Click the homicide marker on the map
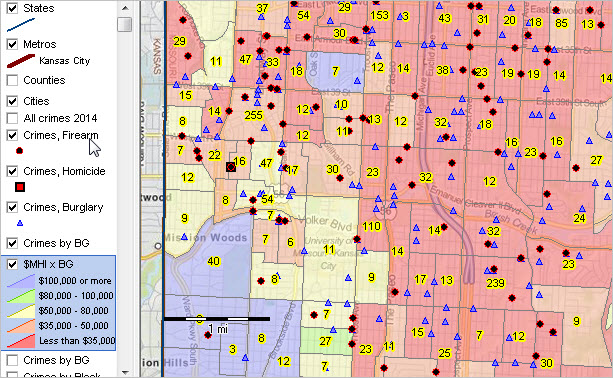613x378 pixels. click(x=231, y=167)
